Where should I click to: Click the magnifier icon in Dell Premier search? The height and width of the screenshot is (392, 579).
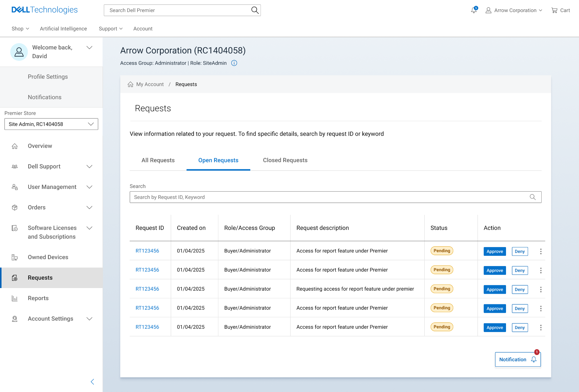255,10
